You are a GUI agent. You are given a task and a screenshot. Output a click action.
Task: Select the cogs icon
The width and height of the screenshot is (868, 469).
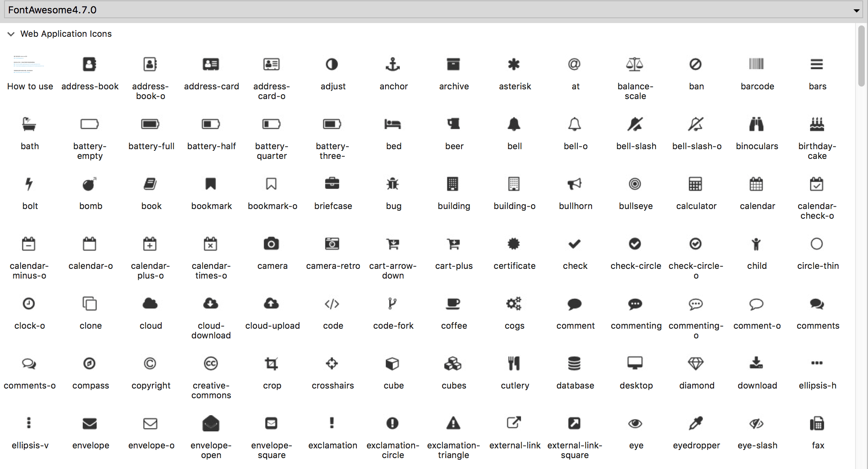(x=514, y=304)
